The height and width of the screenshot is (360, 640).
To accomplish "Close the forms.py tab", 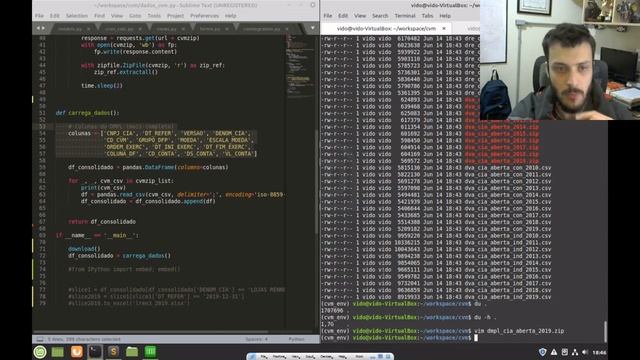I will [x=227, y=29].
